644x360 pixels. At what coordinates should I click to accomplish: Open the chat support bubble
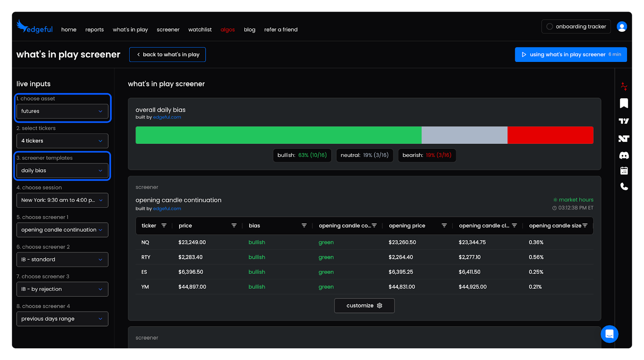(x=609, y=334)
